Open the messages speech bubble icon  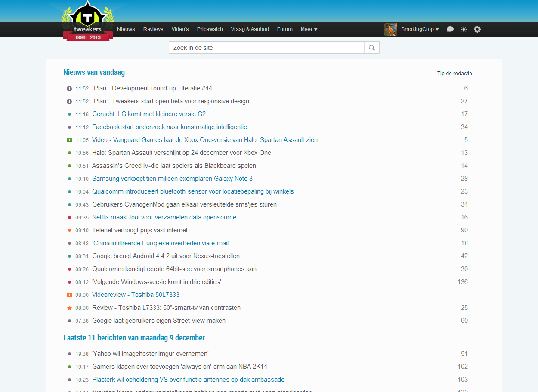tap(450, 29)
